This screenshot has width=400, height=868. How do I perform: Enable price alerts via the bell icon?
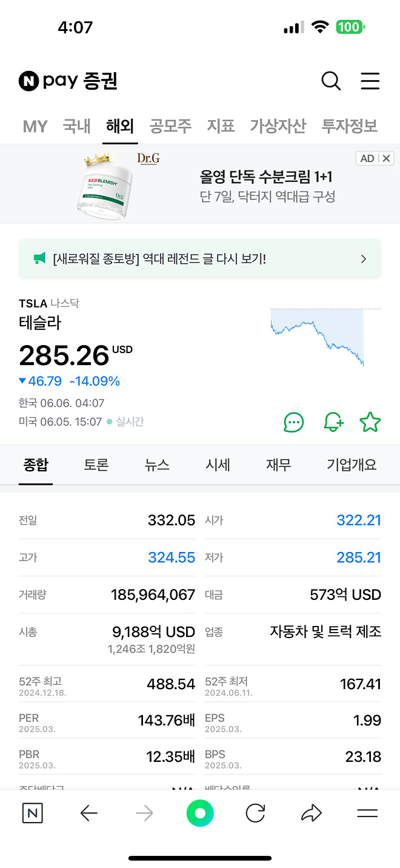click(x=332, y=422)
